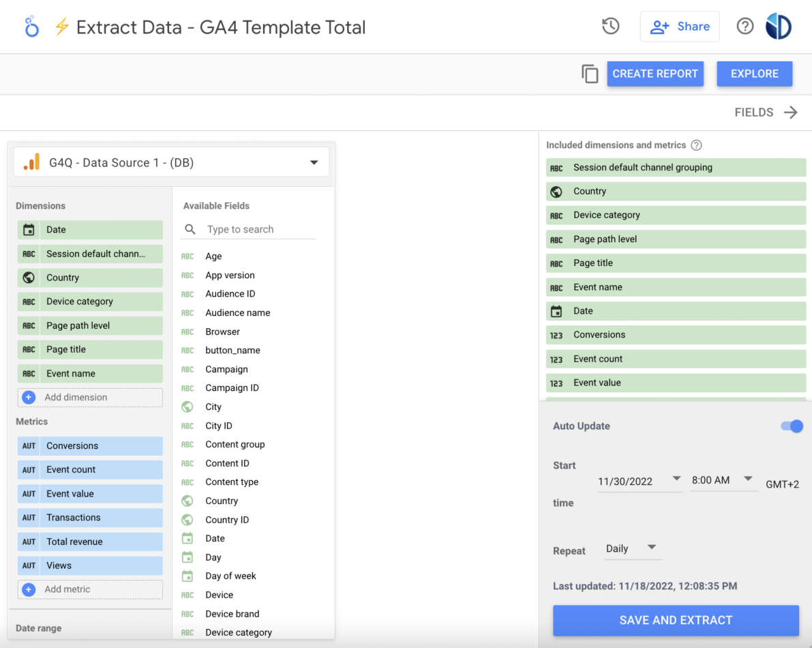Click the globe icon beside the Country dimension
This screenshot has width=812, height=648.
click(29, 278)
